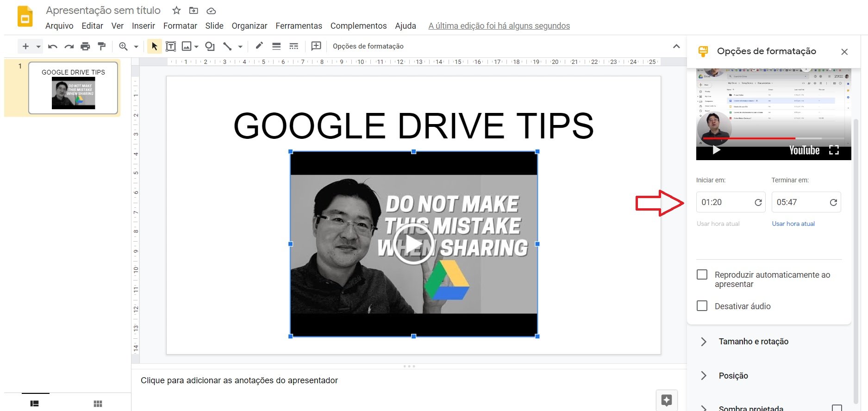868x411 pixels.
Task: Open the Ajuda menu
Action: tap(406, 26)
